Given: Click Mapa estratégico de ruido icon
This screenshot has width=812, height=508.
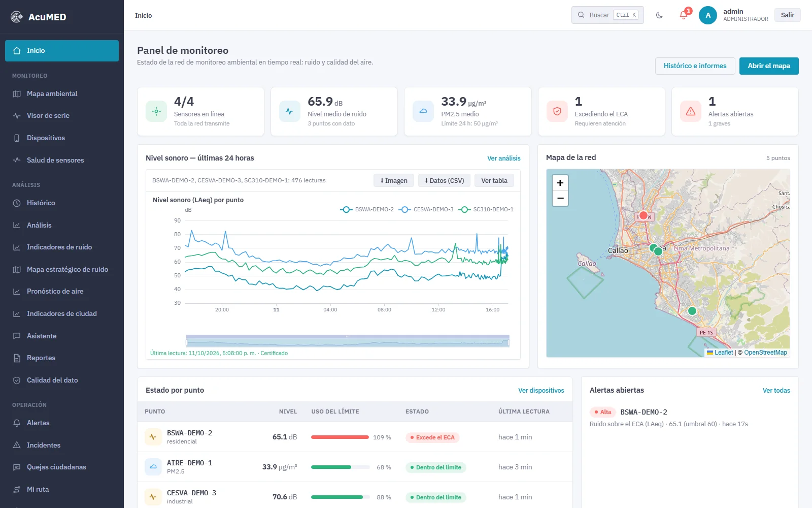Looking at the screenshot, I should tap(17, 270).
